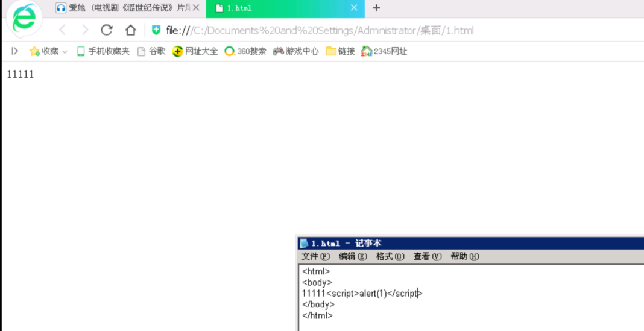This screenshot has height=331, width=644.
Task: Click the <html> line in Notepad
Action: [x=316, y=271]
